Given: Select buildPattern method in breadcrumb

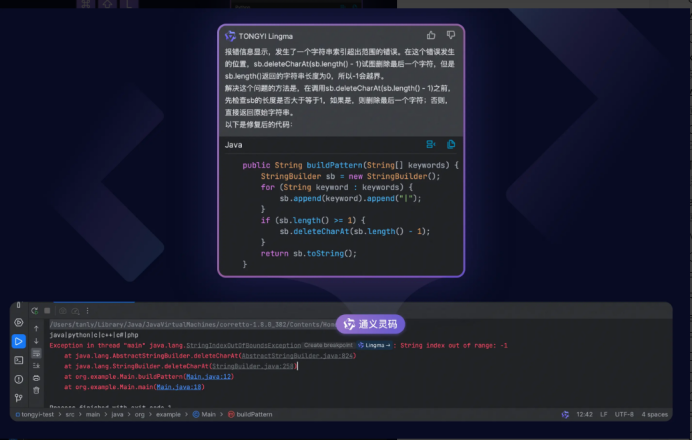Looking at the screenshot, I should click(250, 415).
